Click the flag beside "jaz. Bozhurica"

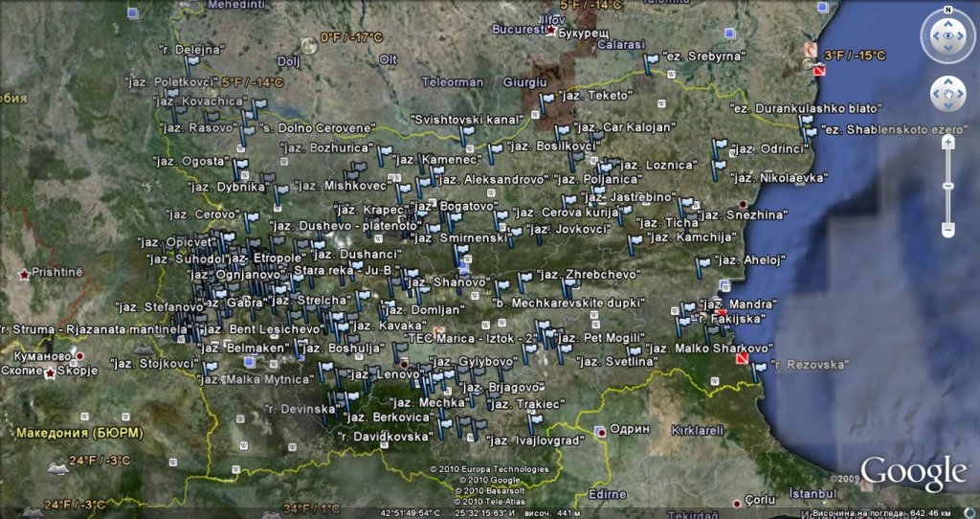(384, 155)
